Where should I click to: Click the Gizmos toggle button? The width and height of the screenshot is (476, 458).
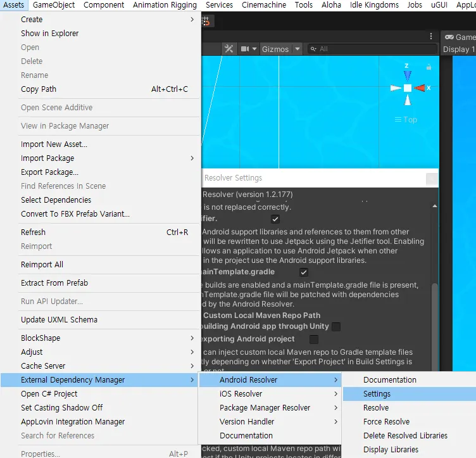click(x=275, y=49)
